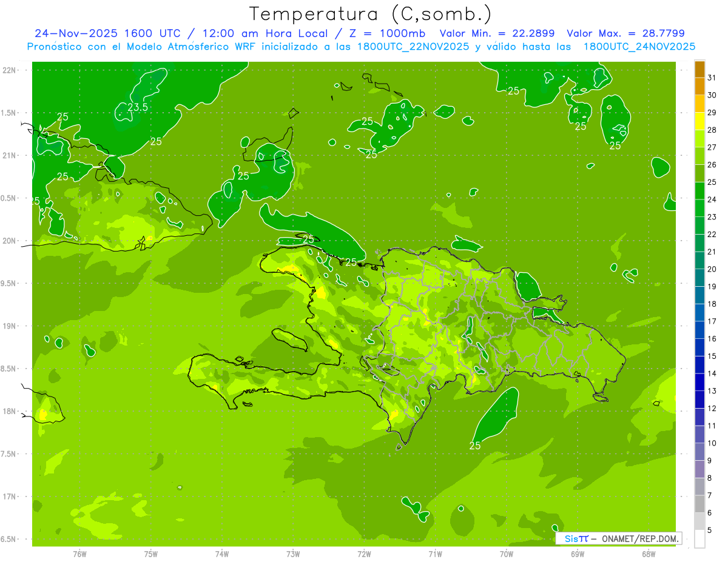Click the "Valor Min. = 22.2899" value
The height and width of the screenshot is (562, 728).
[497, 33]
